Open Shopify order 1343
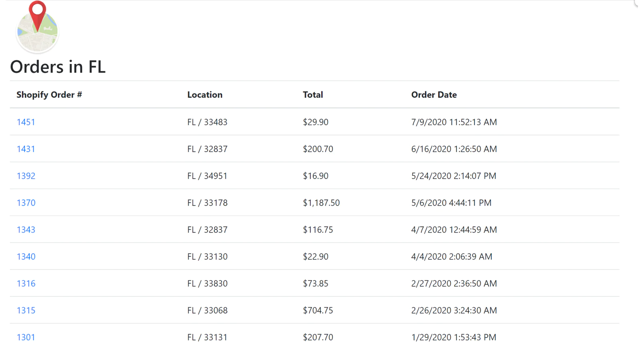644x362 pixels. 26,230
